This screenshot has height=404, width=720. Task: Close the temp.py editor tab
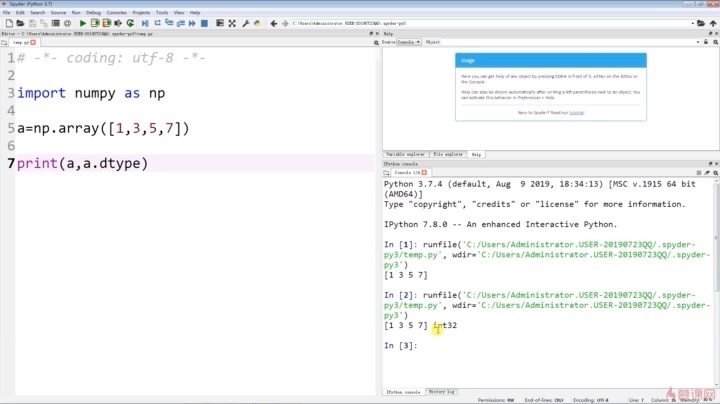[33, 42]
